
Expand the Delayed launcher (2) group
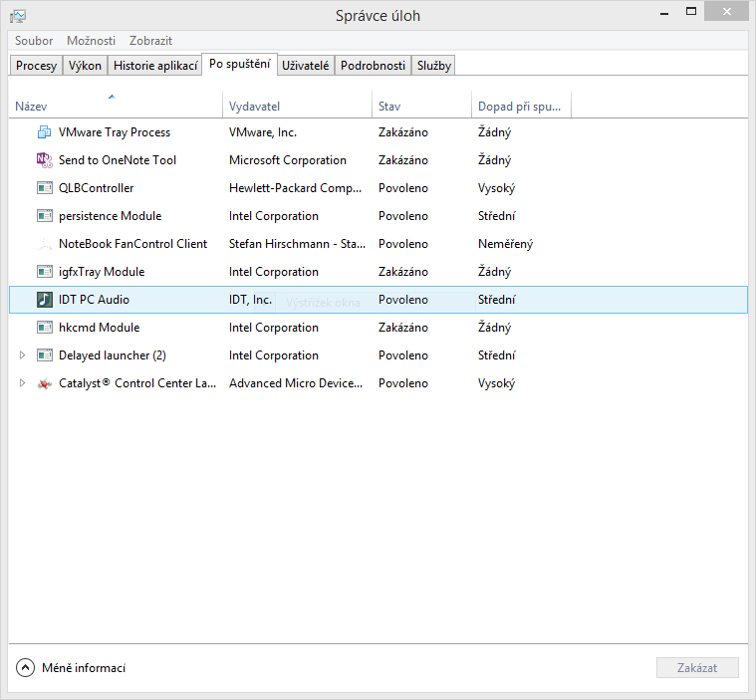[22, 355]
